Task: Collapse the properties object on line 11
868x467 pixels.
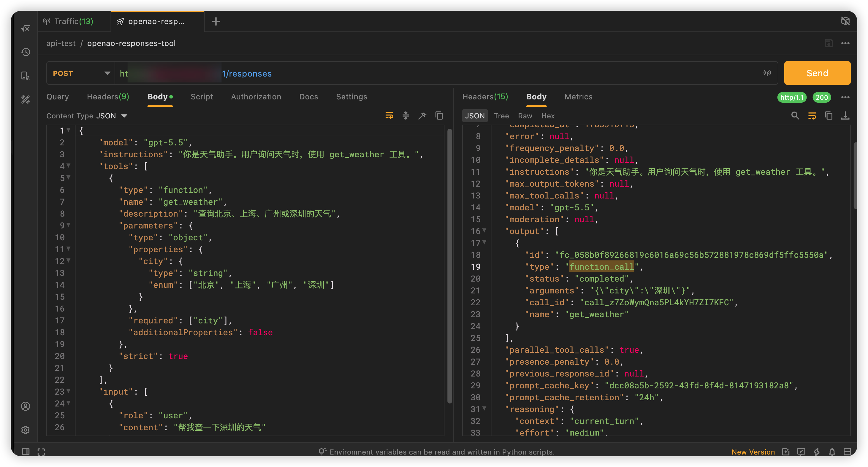Action: (68, 248)
